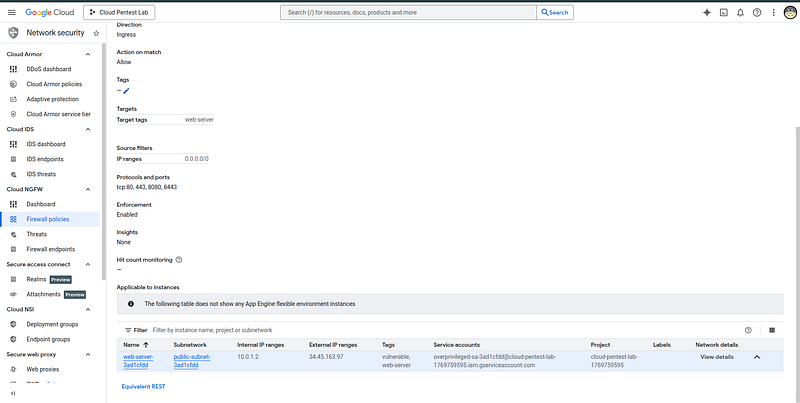This screenshot has height=403, width=800.
Task: Open the help question mark icon
Action: tap(757, 12)
